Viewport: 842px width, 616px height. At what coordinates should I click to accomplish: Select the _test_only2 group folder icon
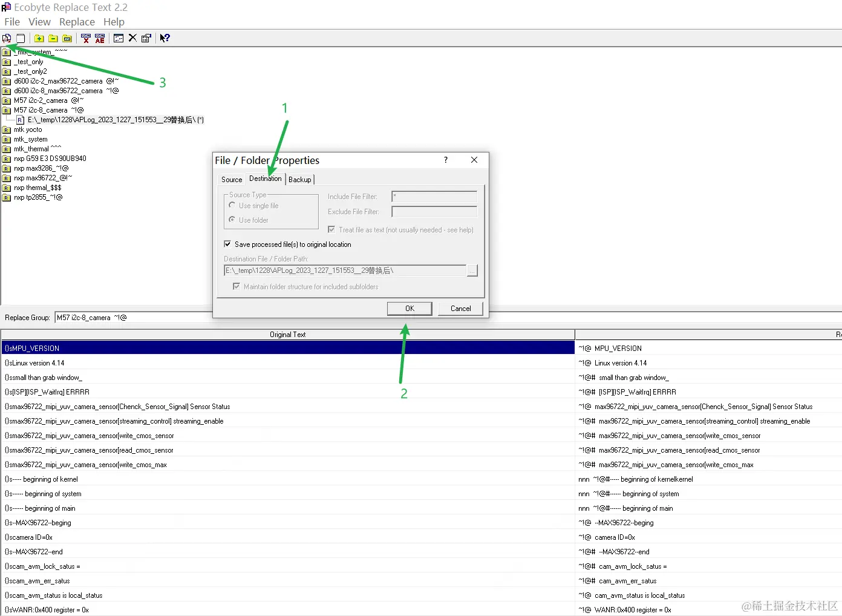[7, 71]
